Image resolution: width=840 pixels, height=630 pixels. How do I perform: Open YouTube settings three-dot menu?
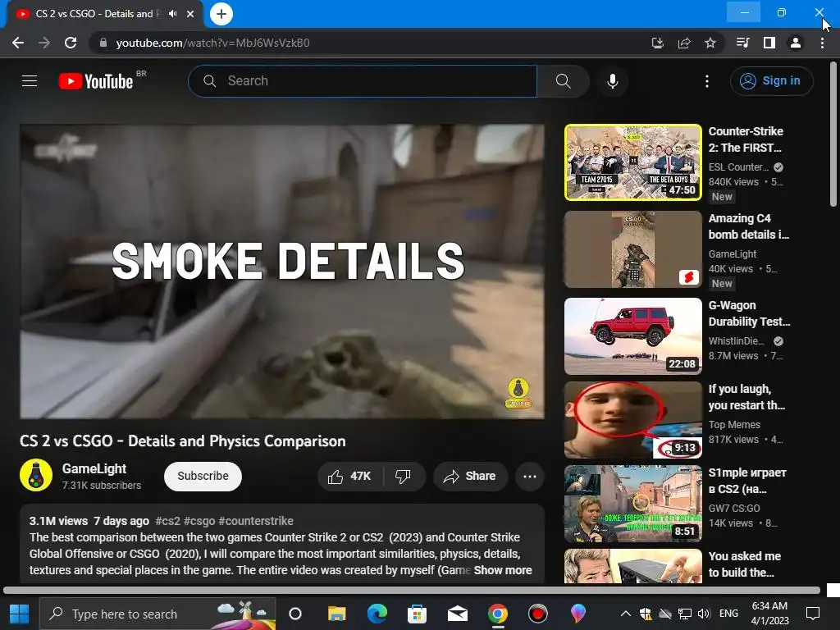click(707, 81)
